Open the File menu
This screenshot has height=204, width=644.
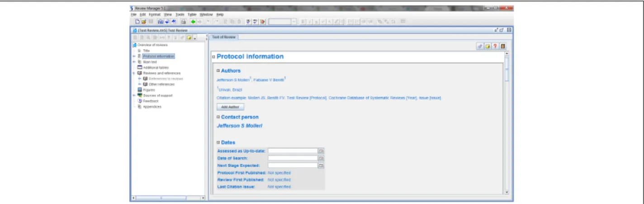point(133,14)
